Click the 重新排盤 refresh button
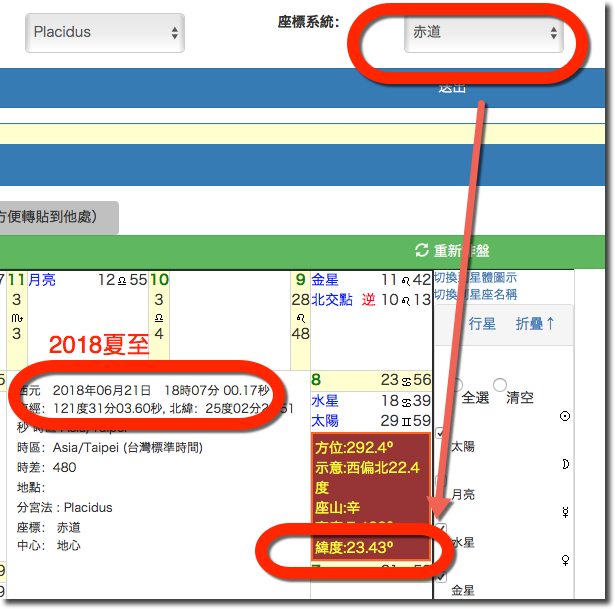The width and height of the screenshot is (615, 609). pos(452,251)
